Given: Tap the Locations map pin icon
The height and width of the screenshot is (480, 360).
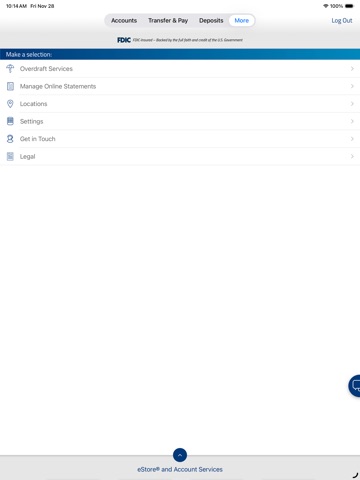Looking at the screenshot, I should click(x=10, y=104).
